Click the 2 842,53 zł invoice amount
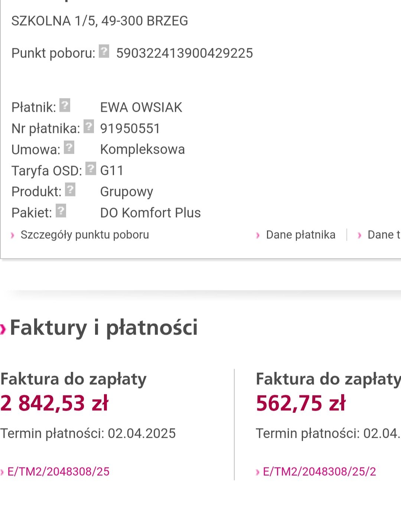The width and height of the screenshot is (401, 532). 54,403
